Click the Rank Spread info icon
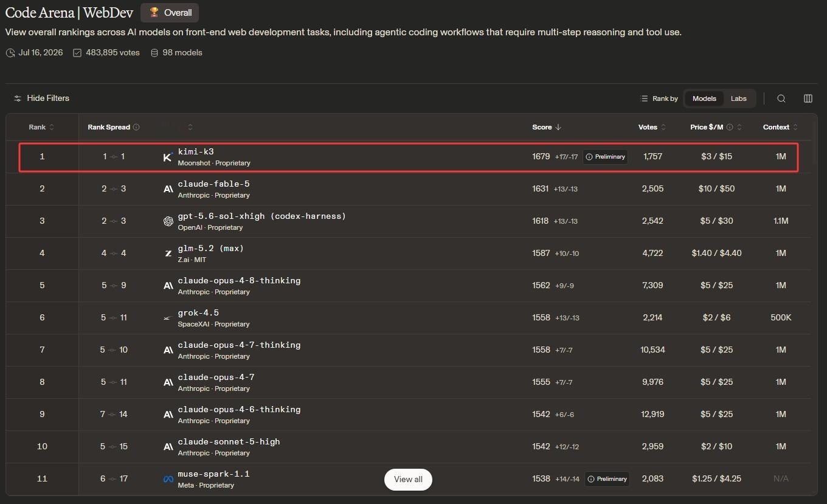 (x=136, y=127)
